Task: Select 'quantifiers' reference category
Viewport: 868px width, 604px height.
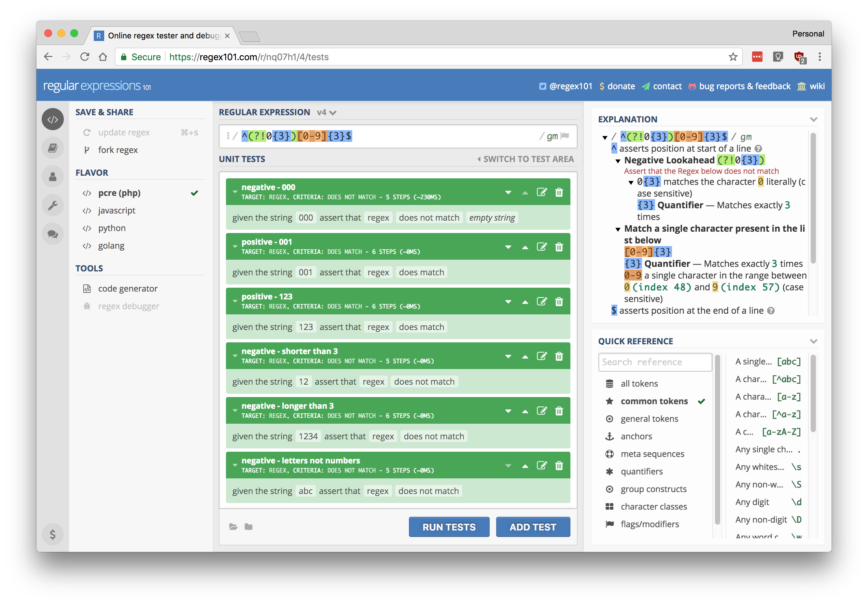Action: pyautogui.click(x=655, y=472)
